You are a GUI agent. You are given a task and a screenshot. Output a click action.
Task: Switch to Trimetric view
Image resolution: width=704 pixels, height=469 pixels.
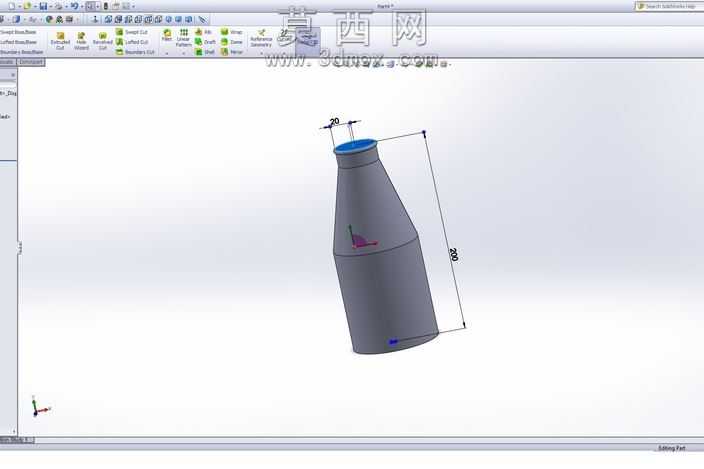[178, 19]
